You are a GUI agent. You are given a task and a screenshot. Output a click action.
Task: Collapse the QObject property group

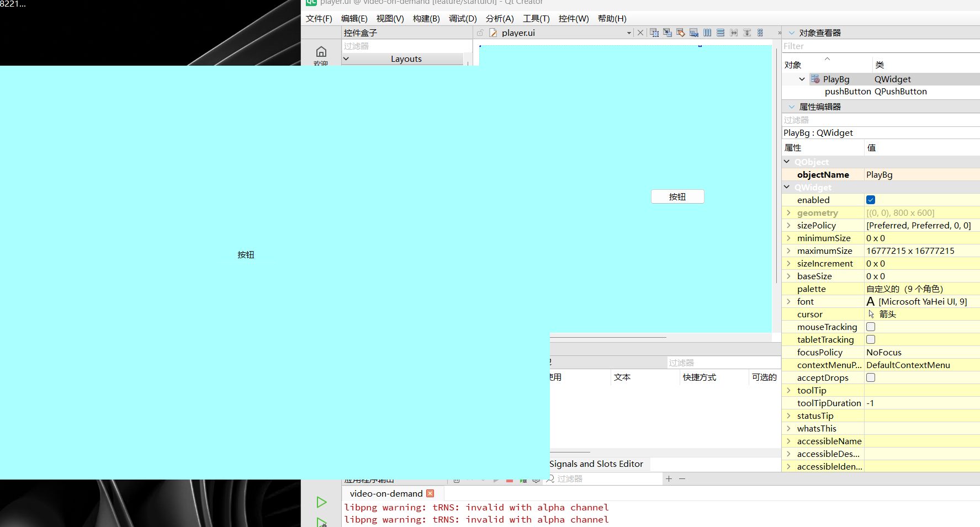click(x=787, y=162)
